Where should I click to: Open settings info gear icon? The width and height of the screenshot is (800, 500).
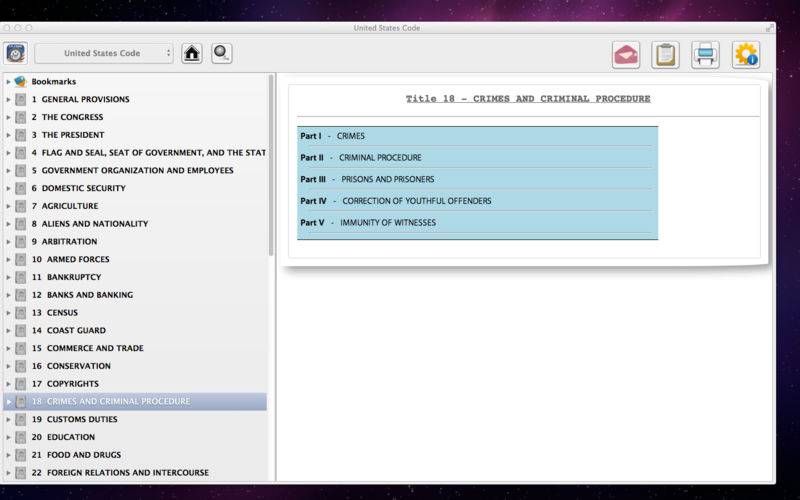tap(745, 55)
